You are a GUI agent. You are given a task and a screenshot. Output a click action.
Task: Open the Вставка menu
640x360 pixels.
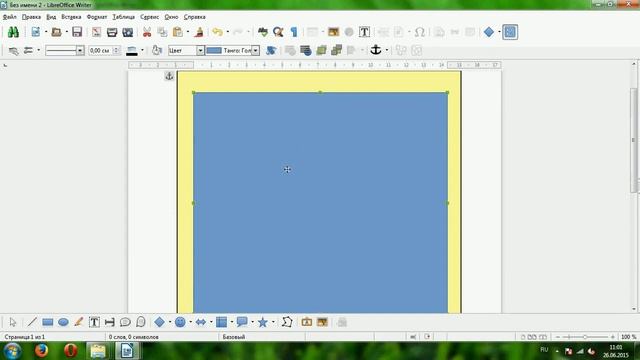click(71, 17)
